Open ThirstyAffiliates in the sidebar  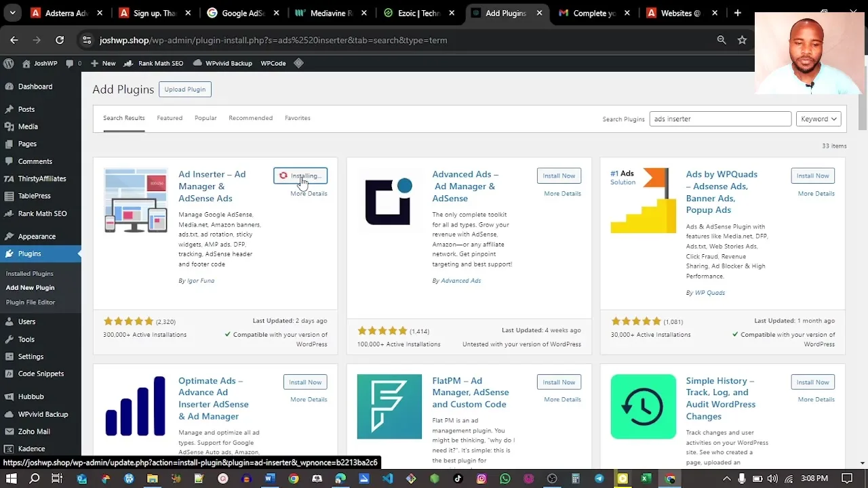pos(41,179)
